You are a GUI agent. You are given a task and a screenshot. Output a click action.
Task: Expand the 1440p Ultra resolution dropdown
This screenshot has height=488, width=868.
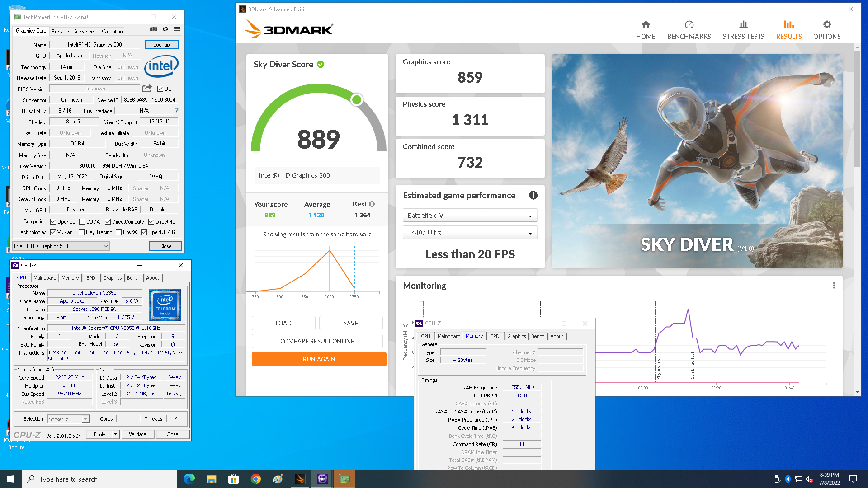[470, 233]
